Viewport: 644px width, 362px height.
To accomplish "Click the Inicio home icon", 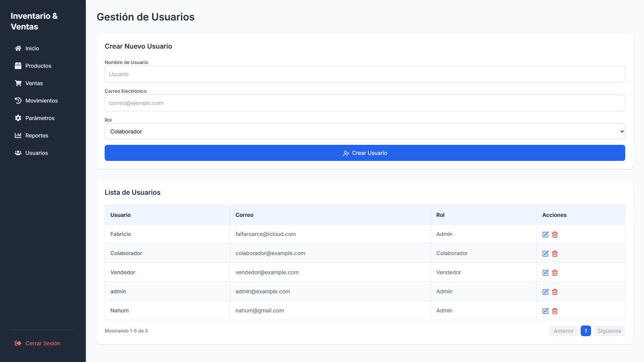I will point(18,48).
